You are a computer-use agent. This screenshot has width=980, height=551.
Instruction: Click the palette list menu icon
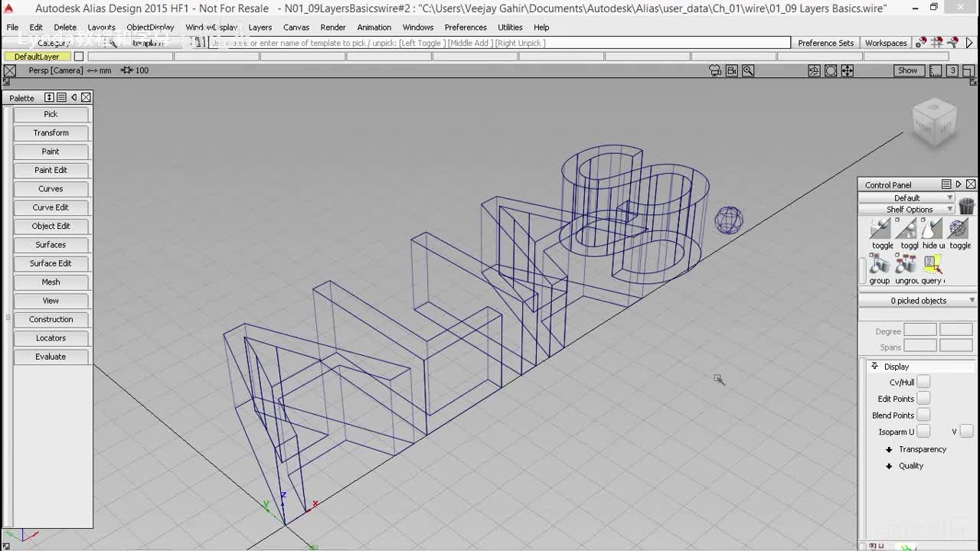(61, 97)
